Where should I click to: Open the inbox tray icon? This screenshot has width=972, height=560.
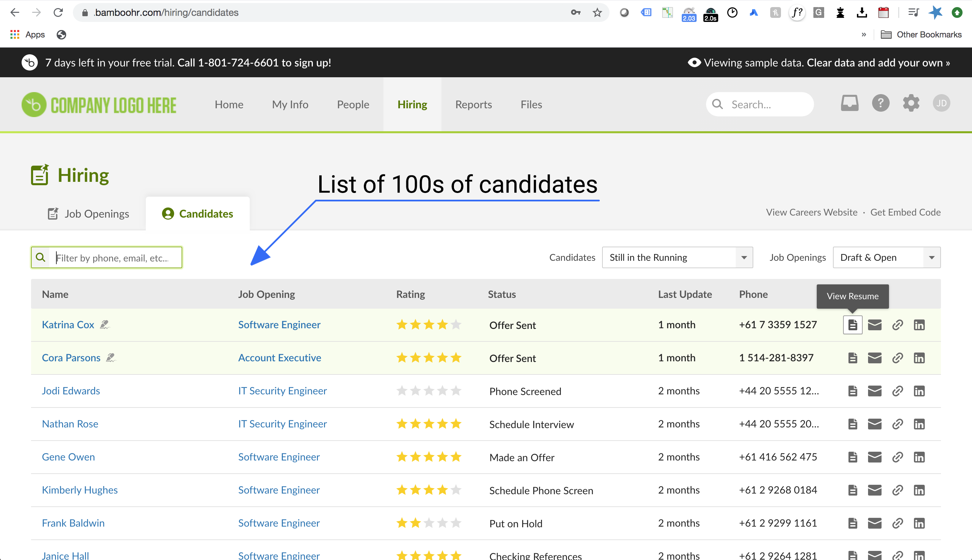click(x=849, y=104)
